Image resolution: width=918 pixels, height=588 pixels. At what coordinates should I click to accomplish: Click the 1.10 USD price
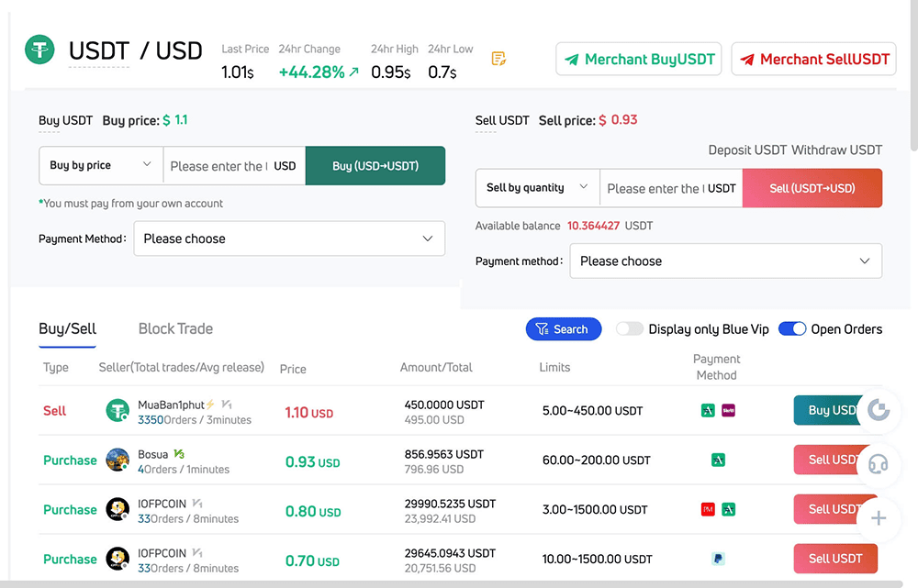point(309,413)
